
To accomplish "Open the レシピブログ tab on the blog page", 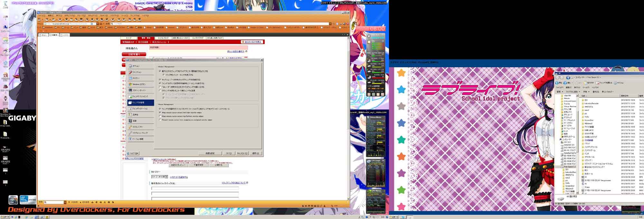I will 163,38.
